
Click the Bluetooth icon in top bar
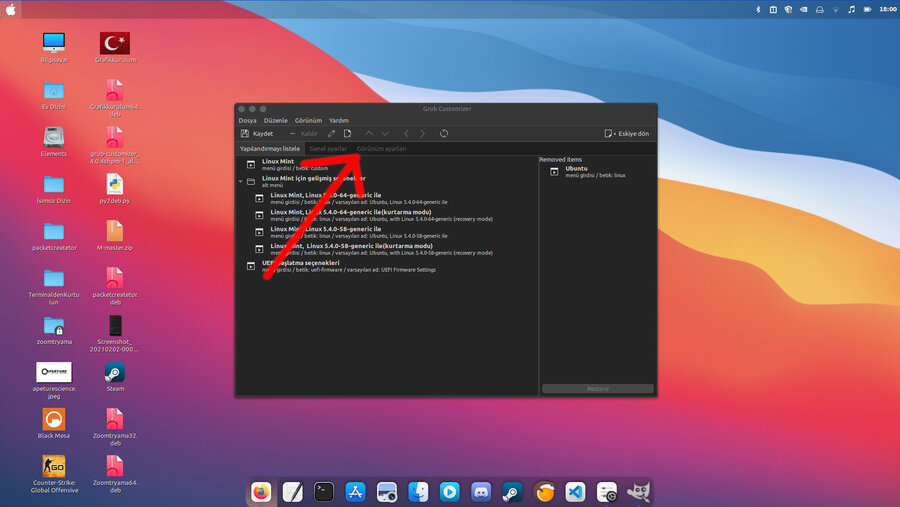pyautogui.click(x=757, y=9)
